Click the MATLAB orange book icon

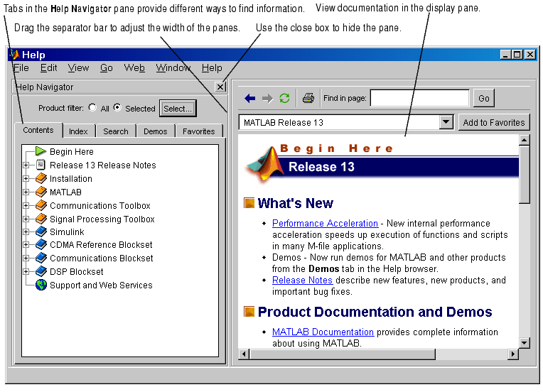click(41, 192)
